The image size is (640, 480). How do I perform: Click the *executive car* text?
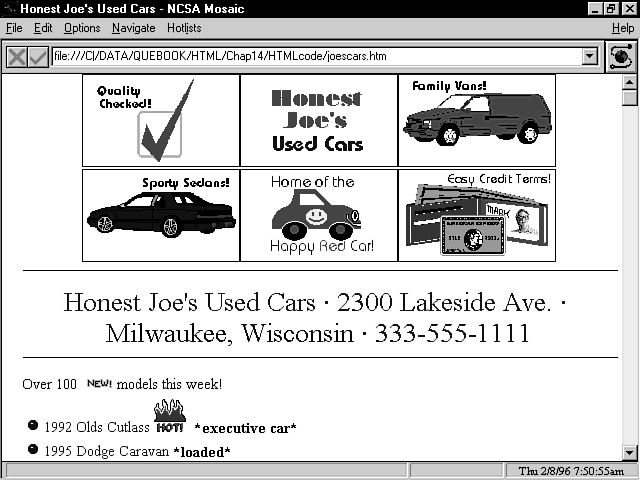(245, 428)
